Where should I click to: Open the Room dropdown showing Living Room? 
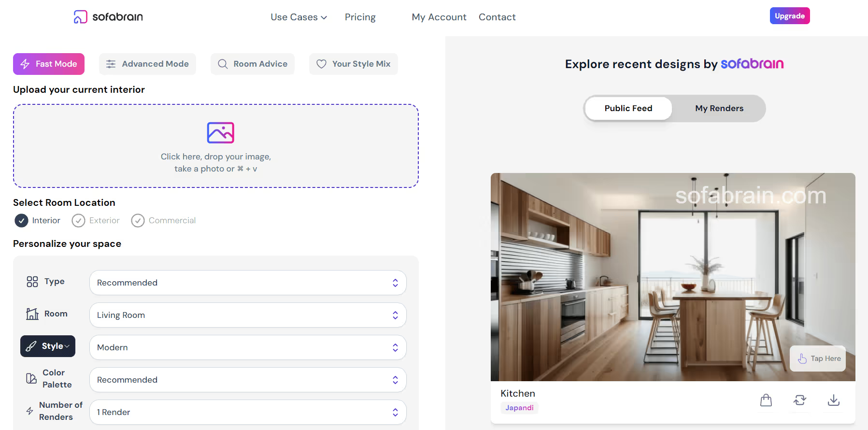248,315
